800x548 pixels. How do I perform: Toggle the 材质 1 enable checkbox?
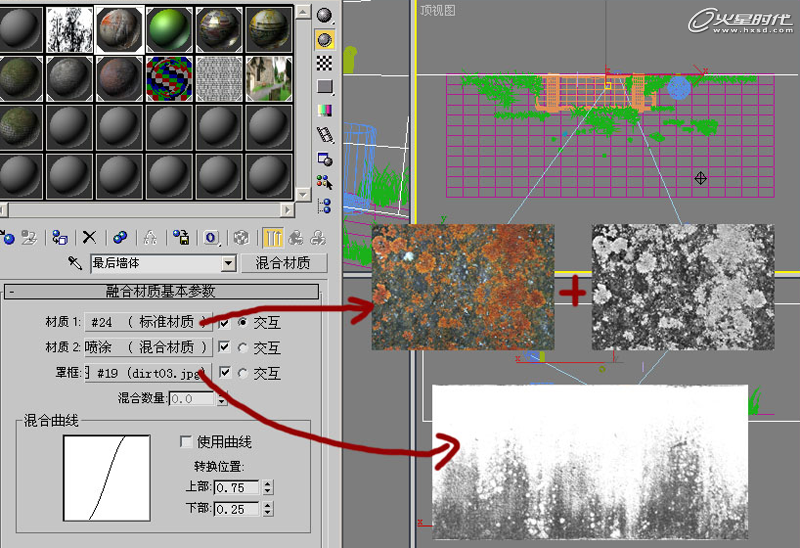224,322
